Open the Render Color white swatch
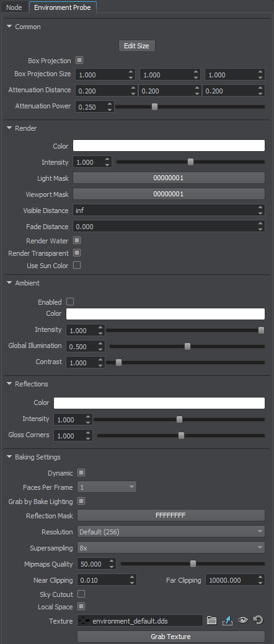The width and height of the screenshot is (274, 644). [x=169, y=146]
